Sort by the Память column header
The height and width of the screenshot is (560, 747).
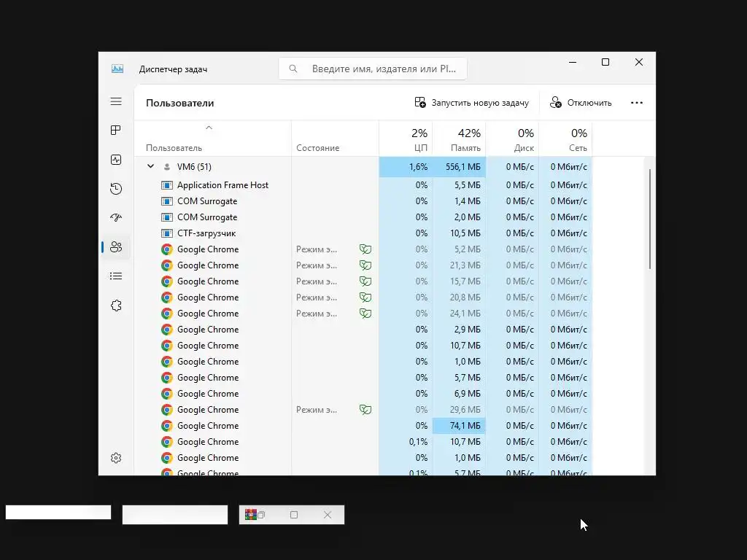460,139
